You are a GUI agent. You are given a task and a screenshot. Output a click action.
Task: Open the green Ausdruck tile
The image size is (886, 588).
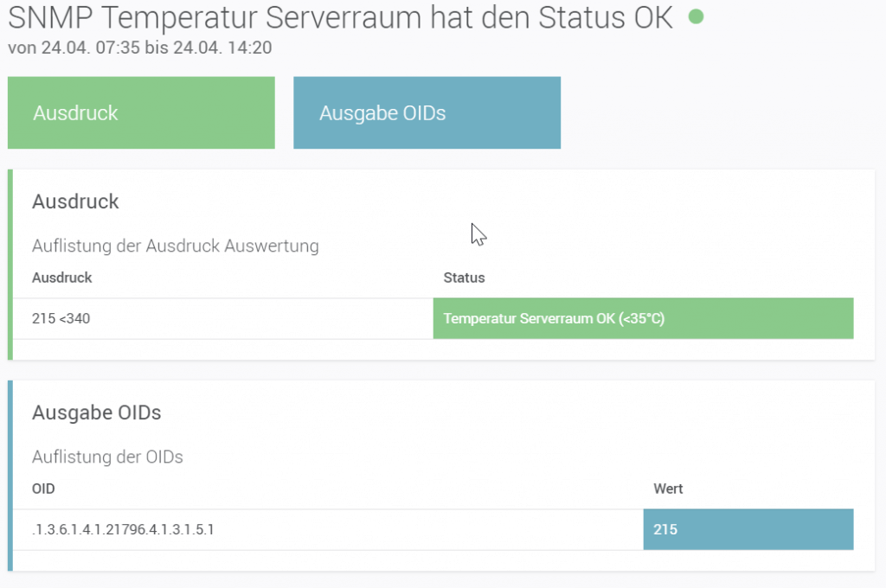pos(141,113)
